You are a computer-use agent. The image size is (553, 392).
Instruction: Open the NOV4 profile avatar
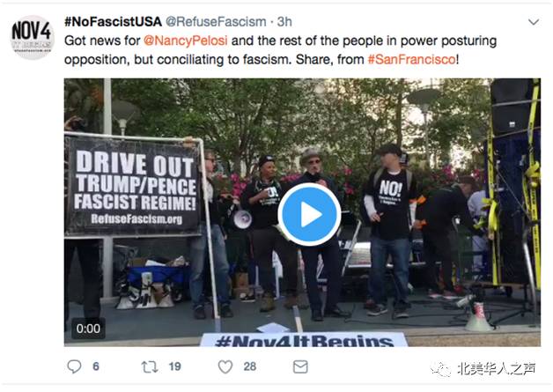(32, 37)
